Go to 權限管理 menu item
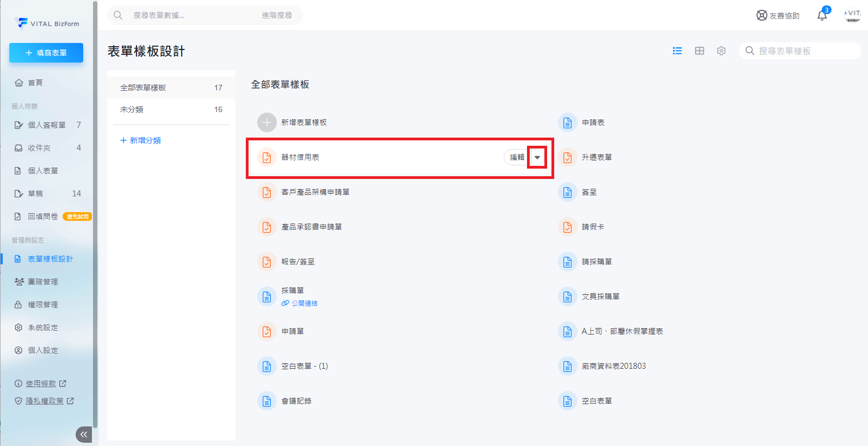Screen dimensions: 868x446 (x=43, y=305)
